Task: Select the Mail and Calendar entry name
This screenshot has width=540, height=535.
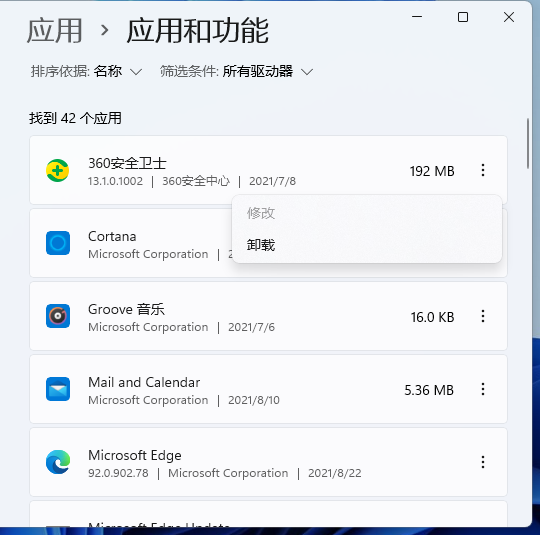Action: coord(144,382)
